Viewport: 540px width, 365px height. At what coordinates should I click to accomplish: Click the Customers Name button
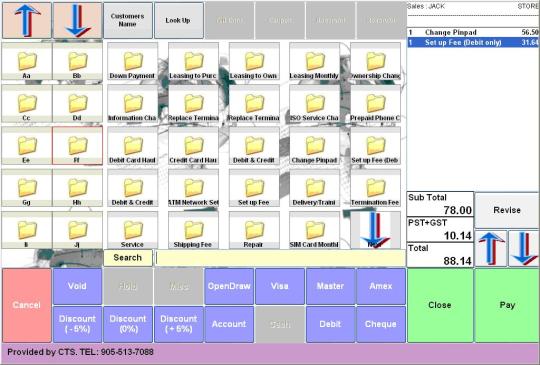(128, 20)
